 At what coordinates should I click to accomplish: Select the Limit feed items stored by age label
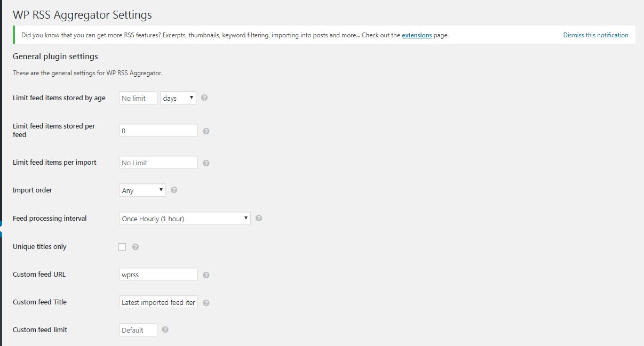click(59, 98)
